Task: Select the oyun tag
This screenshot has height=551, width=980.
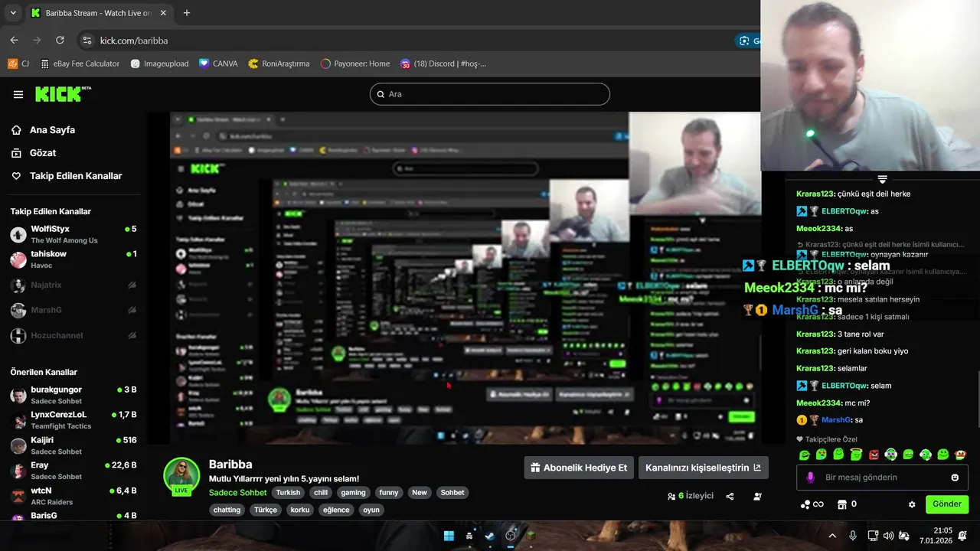Action: pos(371,510)
